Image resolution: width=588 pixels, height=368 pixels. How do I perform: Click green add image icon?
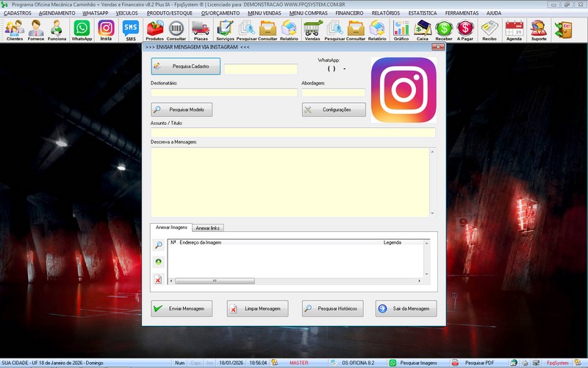(x=158, y=262)
